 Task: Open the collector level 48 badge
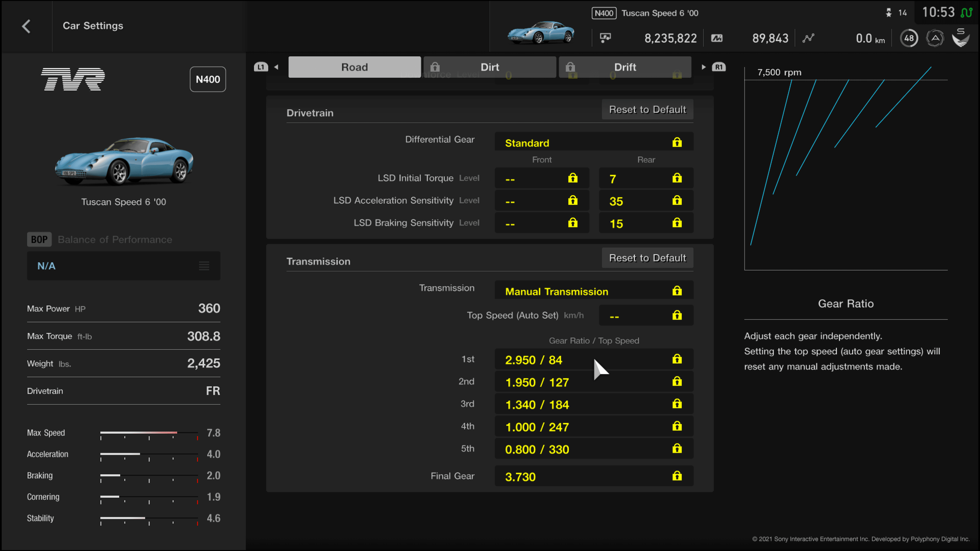pos(909,38)
